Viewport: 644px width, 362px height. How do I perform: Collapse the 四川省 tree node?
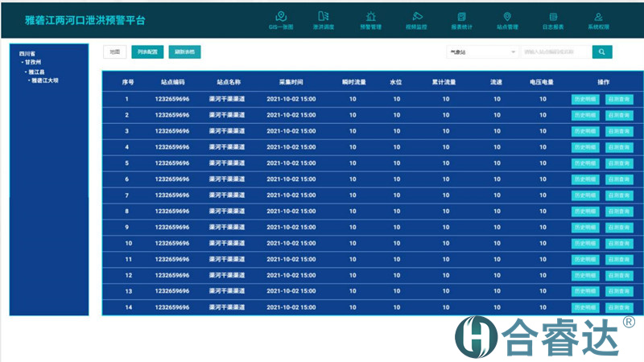point(27,53)
